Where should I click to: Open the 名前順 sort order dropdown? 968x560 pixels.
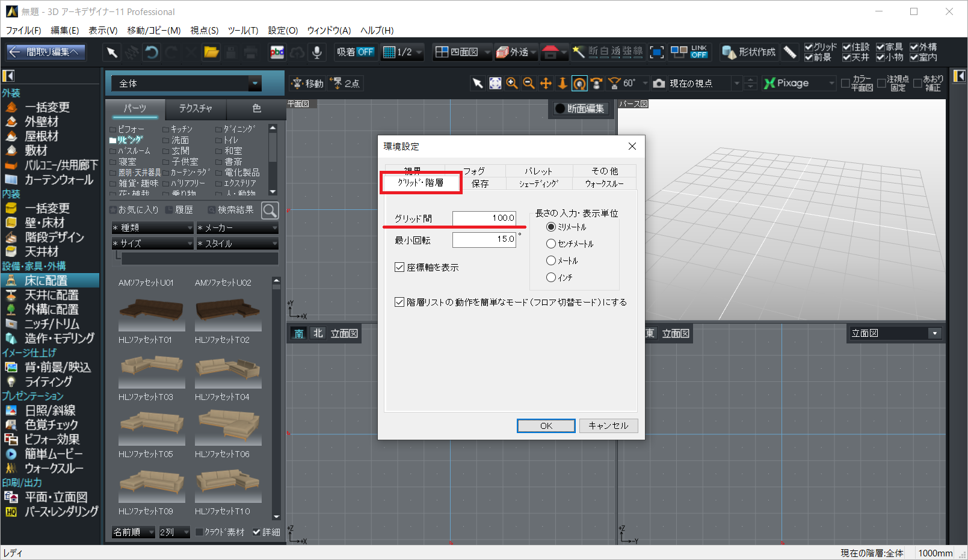point(134,532)
